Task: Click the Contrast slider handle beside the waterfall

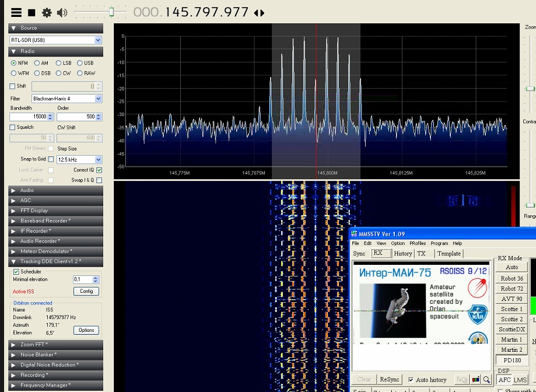Action: pos(530,205)
